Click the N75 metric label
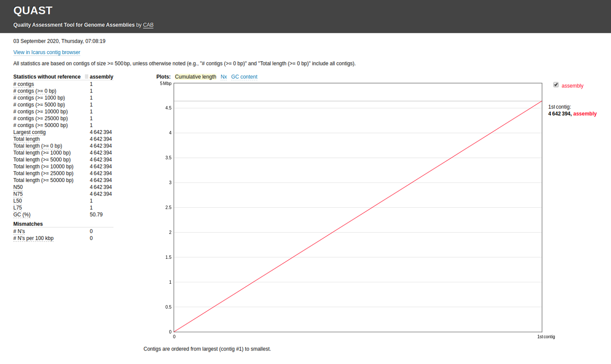 click(x=18, y=194)
